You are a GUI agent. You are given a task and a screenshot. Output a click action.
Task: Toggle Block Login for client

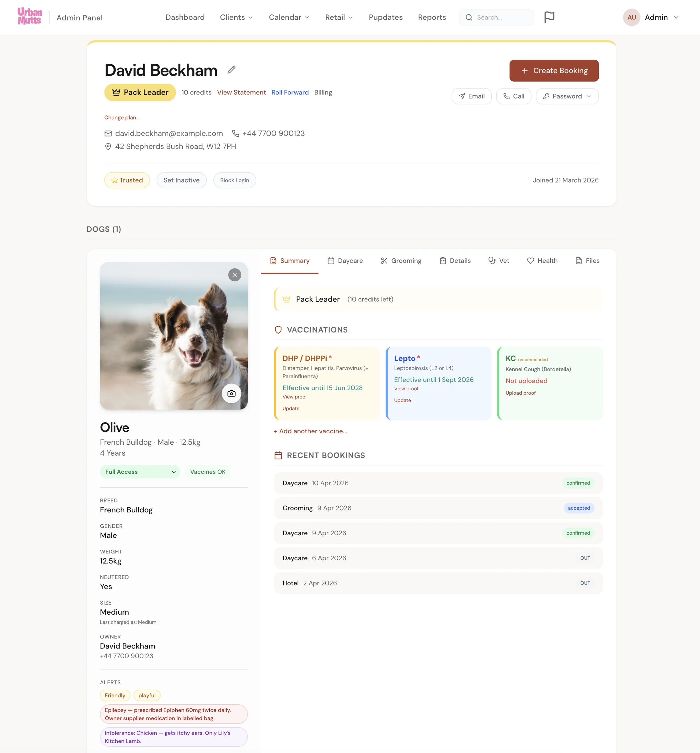[234, 180]
